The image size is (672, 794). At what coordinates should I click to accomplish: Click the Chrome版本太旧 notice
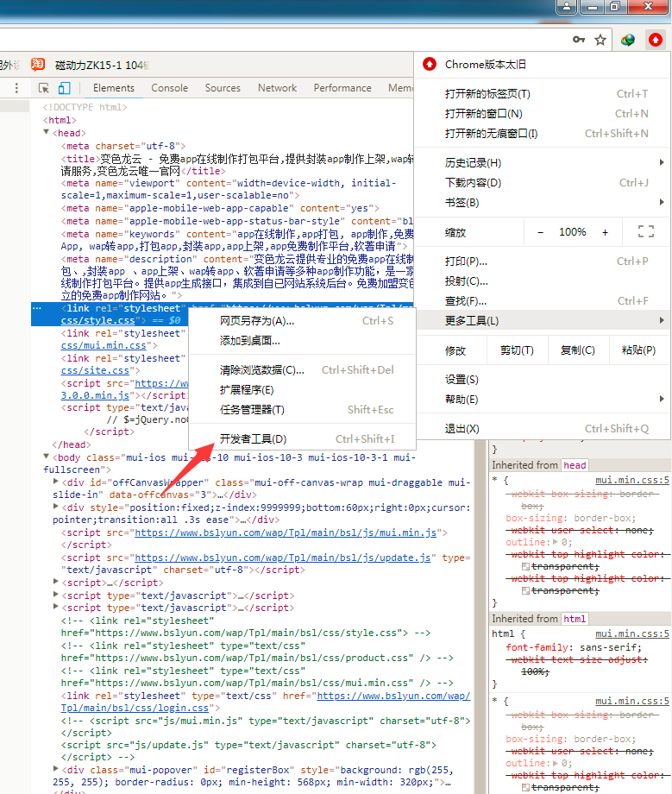pyautogui.click(x=543, y=65)
